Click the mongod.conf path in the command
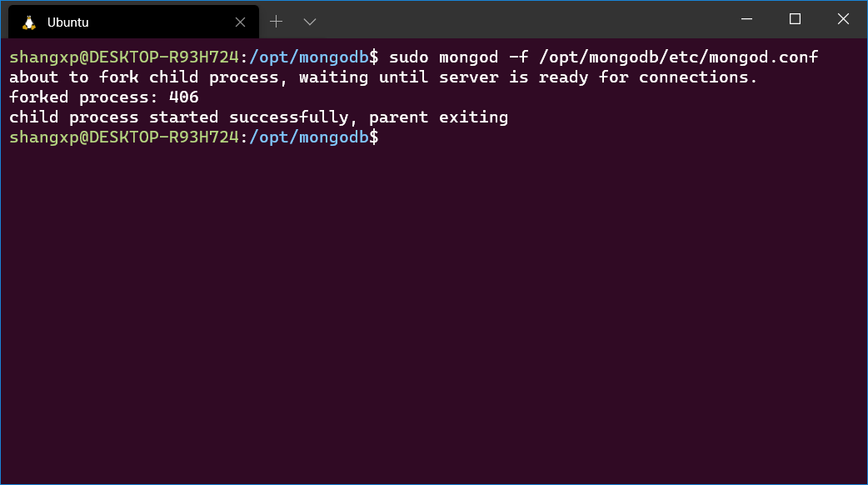The width and height of the screenshot is (868, 485). click(x=680, y=57)
